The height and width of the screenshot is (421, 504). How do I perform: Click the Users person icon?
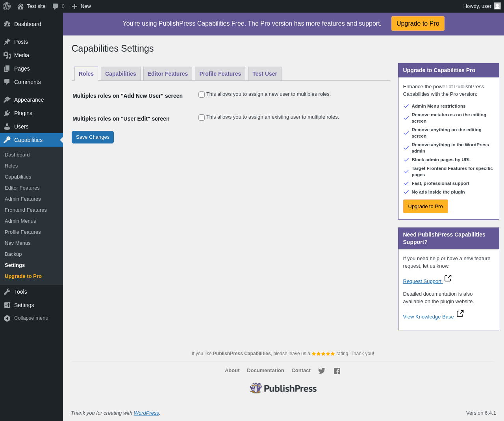click(x=7, y=127)
